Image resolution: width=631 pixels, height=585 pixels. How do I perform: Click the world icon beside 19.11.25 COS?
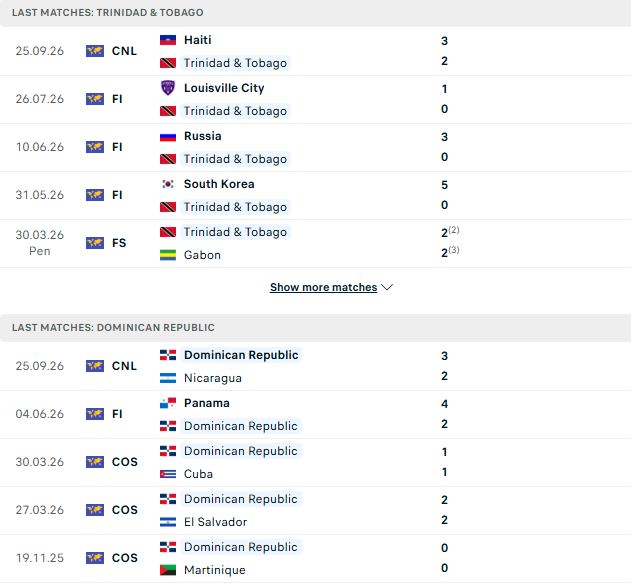pyautogui.click(x=95, y=558)
